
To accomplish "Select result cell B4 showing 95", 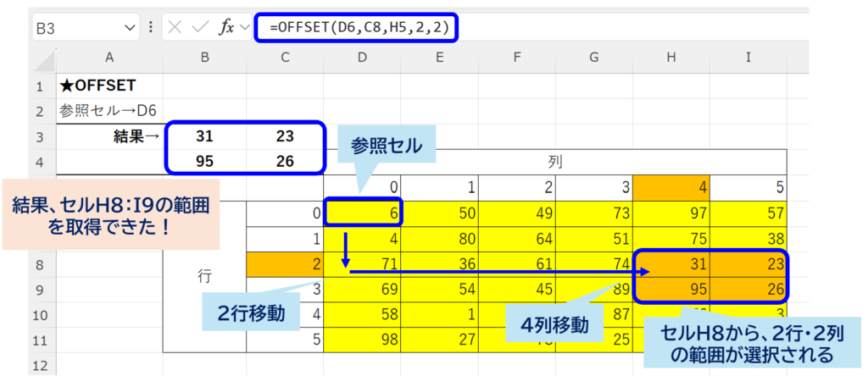I will tap(205, 162).
